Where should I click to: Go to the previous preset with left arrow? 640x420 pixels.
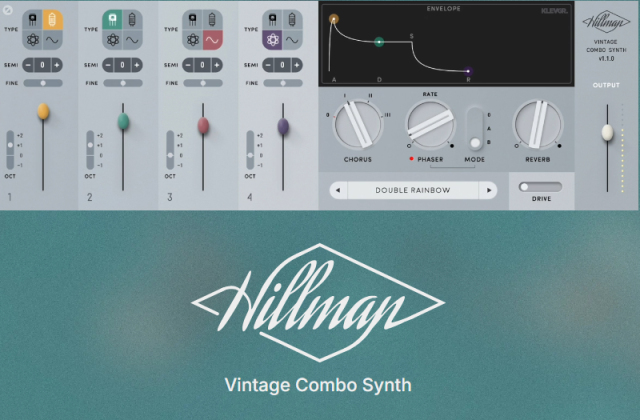click(338, 190)
